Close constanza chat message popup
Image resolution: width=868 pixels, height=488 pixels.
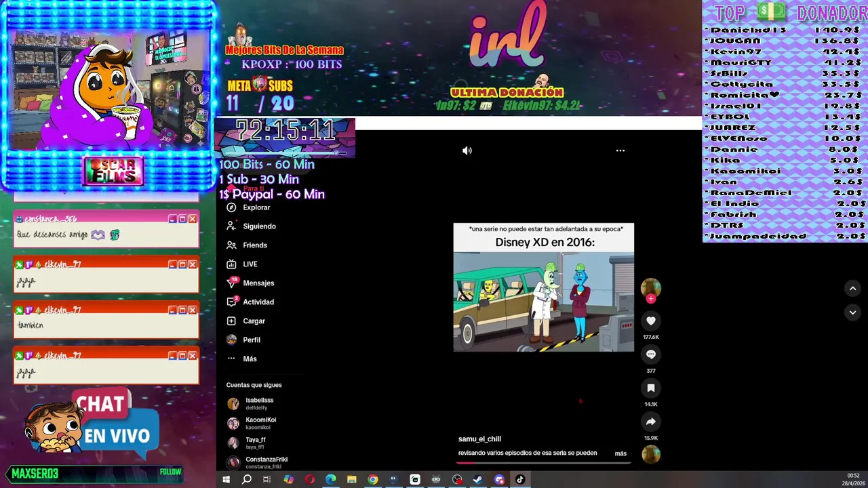(193, 219)
